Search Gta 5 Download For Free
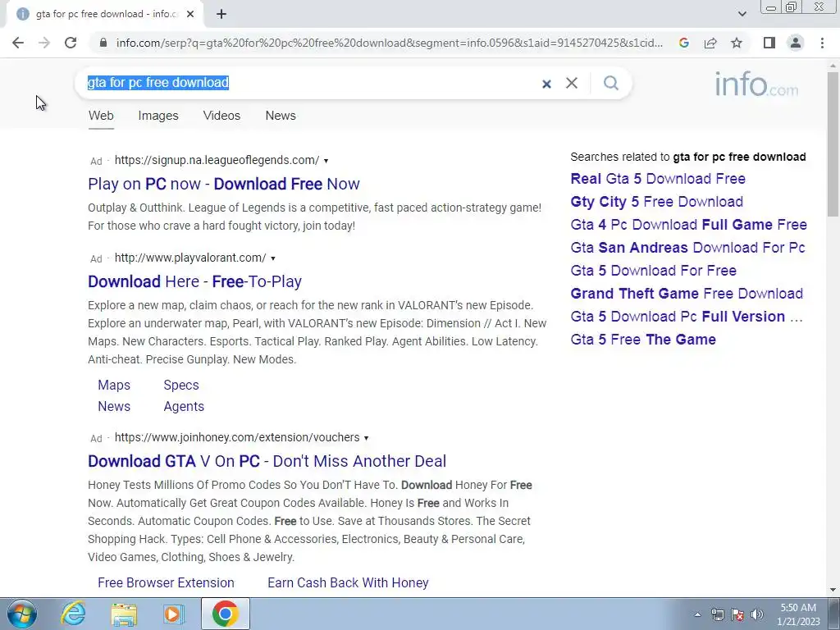Screen dimensions: 840x630 coord(654,271)
